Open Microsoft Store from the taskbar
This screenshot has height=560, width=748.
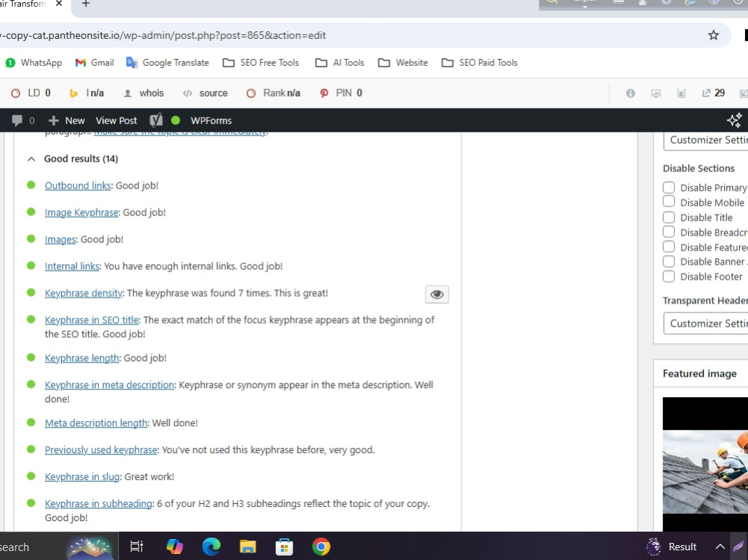pyautogui.click(x=284, y=546)
